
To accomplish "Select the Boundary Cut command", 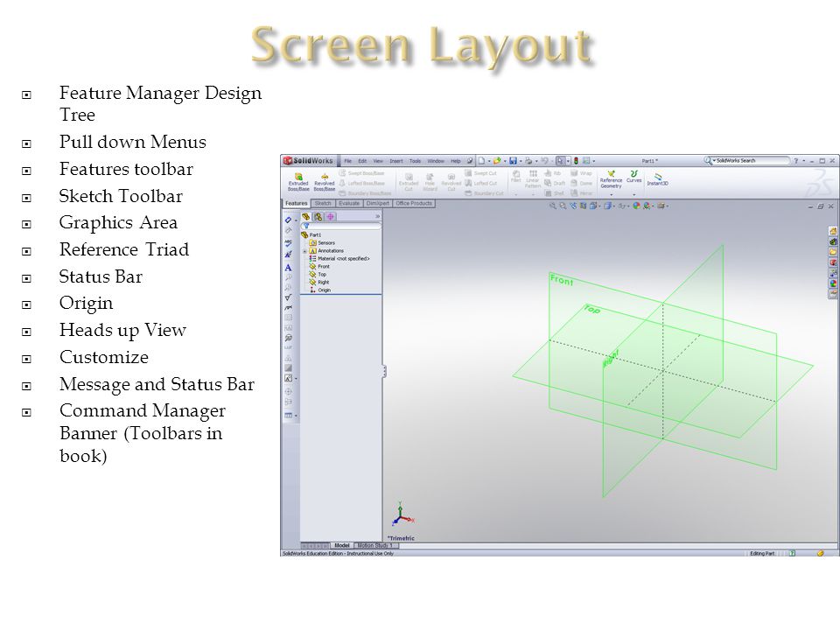I will [484, 193].
